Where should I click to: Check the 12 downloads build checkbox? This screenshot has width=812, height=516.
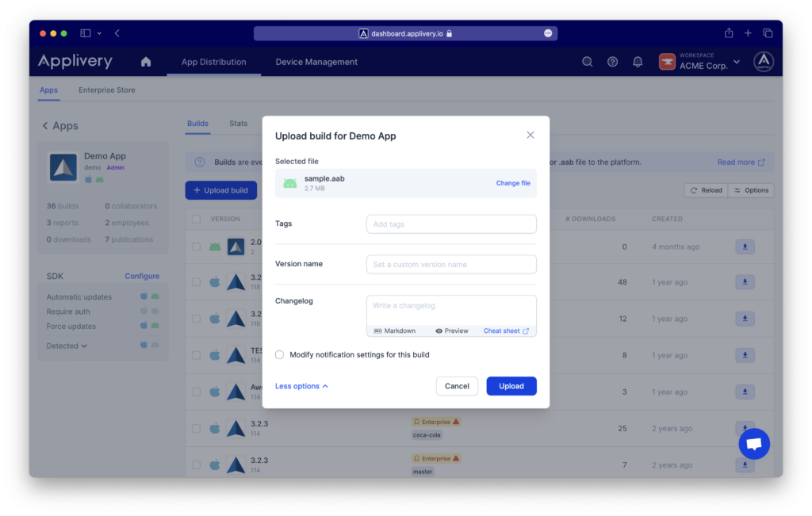click(197, 319)
